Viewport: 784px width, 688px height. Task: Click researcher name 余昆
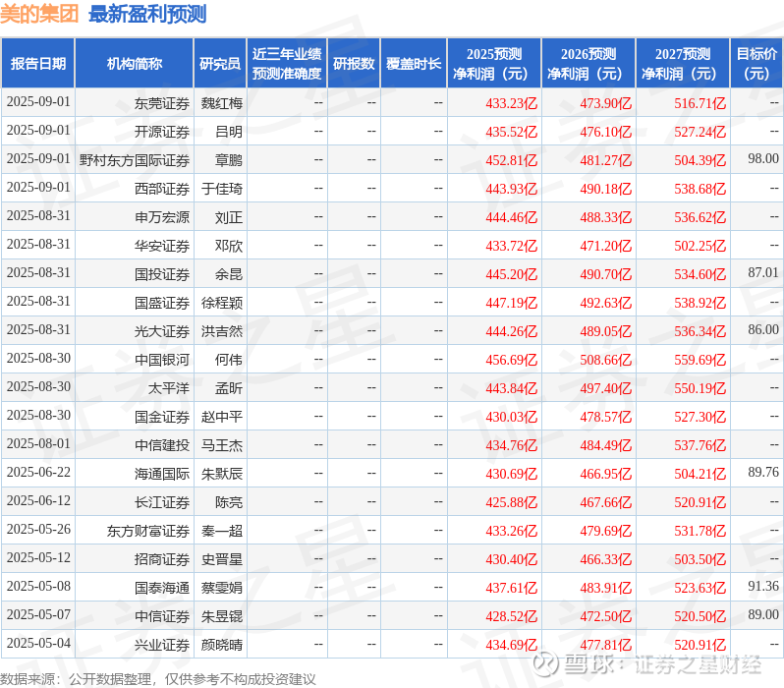click(x=229, y=274)
